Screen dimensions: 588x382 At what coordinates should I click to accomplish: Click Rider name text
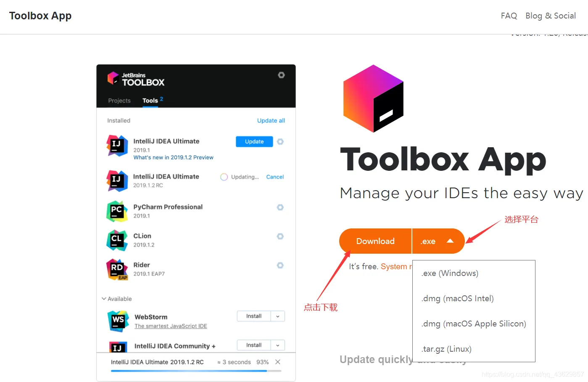[x=142, y=265]
